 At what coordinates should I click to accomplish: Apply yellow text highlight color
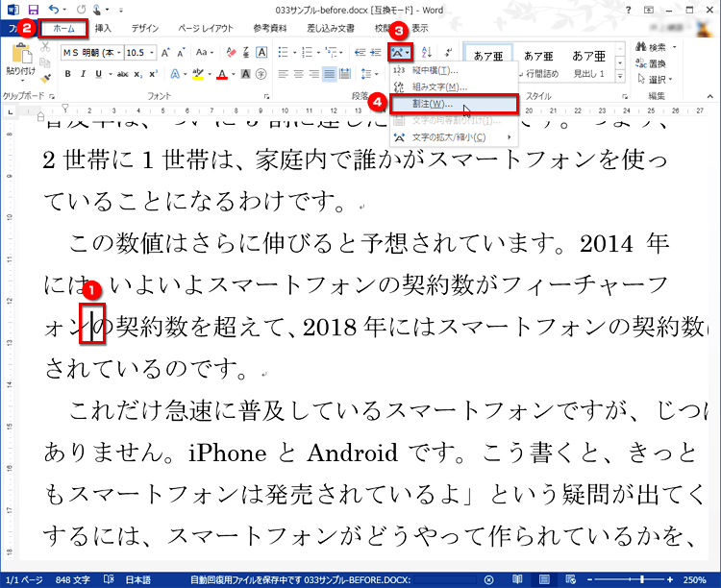click(x=198, y=74)
